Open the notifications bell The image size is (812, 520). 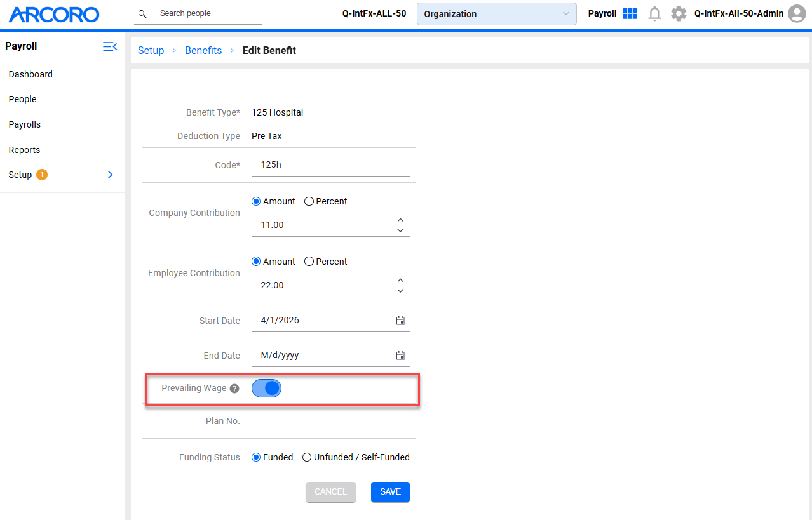tap(654, 13)
